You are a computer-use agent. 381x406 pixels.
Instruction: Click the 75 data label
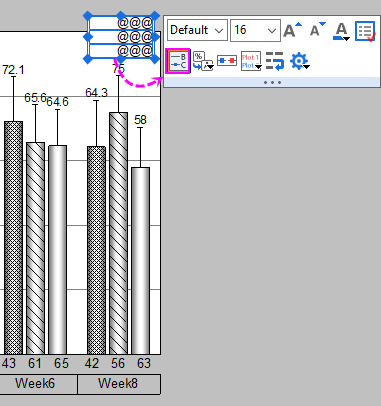[x=118, y=69]
